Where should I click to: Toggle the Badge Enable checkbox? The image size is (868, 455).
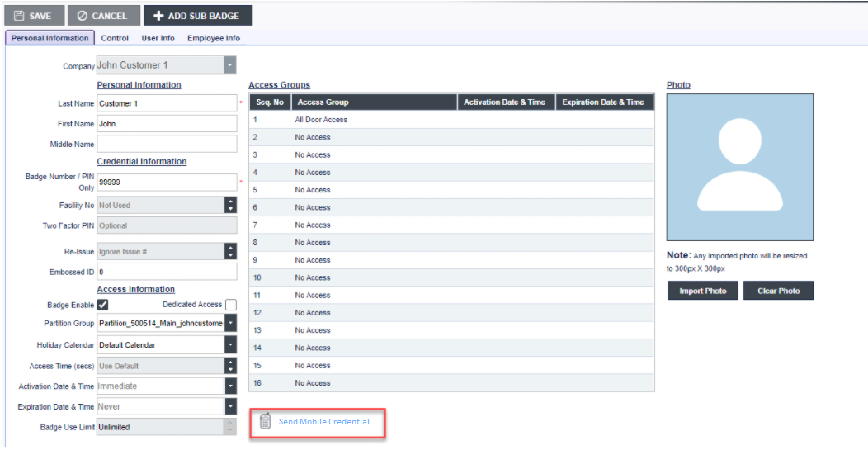click(x=103, y=305)
